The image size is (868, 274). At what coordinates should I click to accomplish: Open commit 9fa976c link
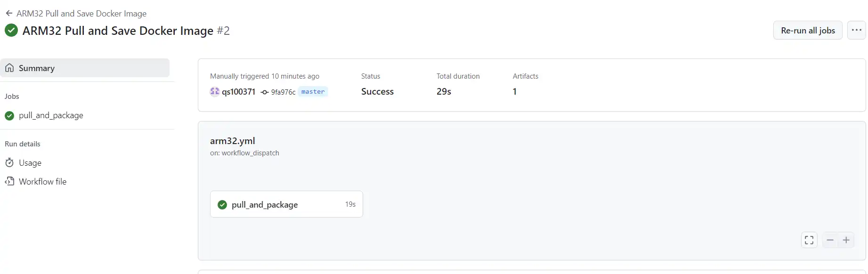283,92
